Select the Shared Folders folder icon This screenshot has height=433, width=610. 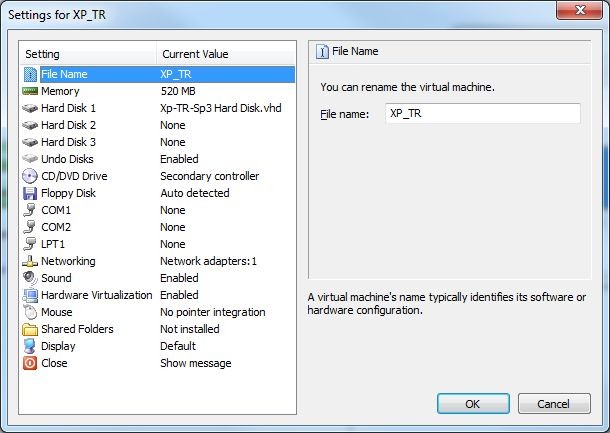tap(30, 329)
